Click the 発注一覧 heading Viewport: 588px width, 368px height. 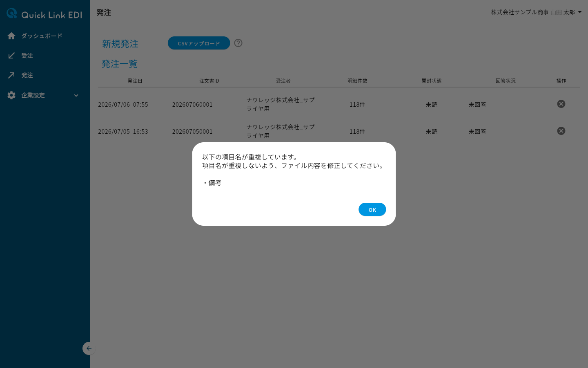(120, 64)
